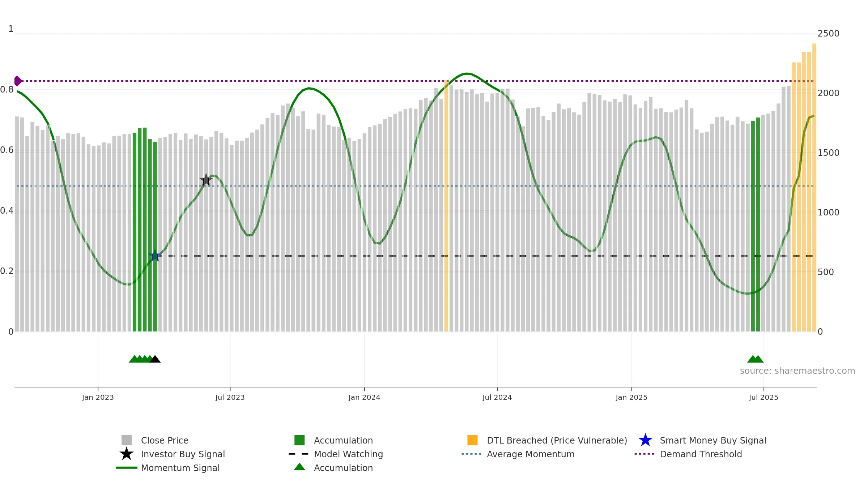Click the single orange bar in spring 2024

[x=446, y=206]
